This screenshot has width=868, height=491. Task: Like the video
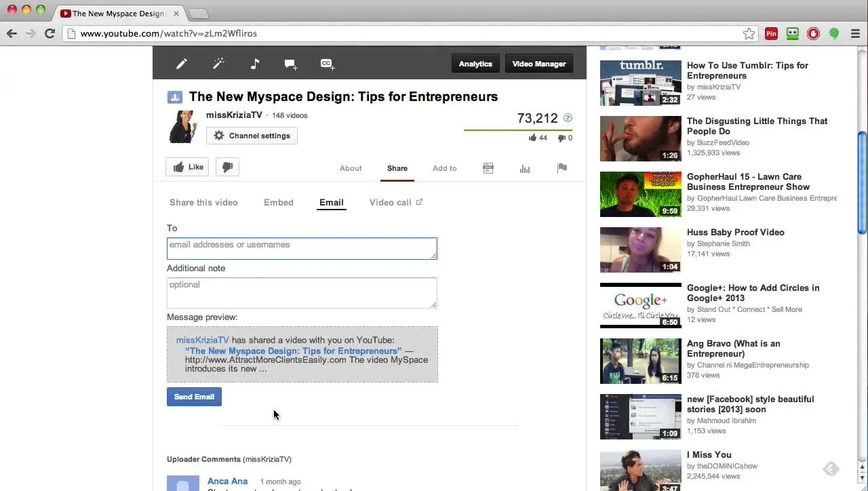coord(188,167)
